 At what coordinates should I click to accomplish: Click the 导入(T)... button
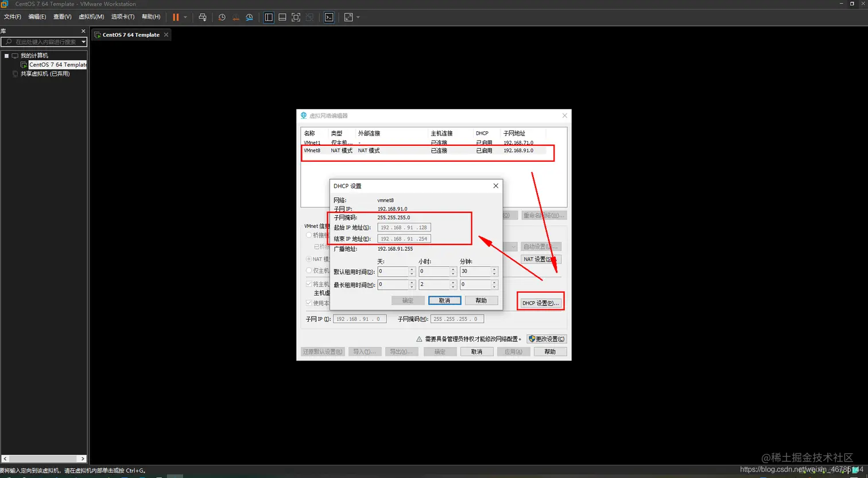364,352
